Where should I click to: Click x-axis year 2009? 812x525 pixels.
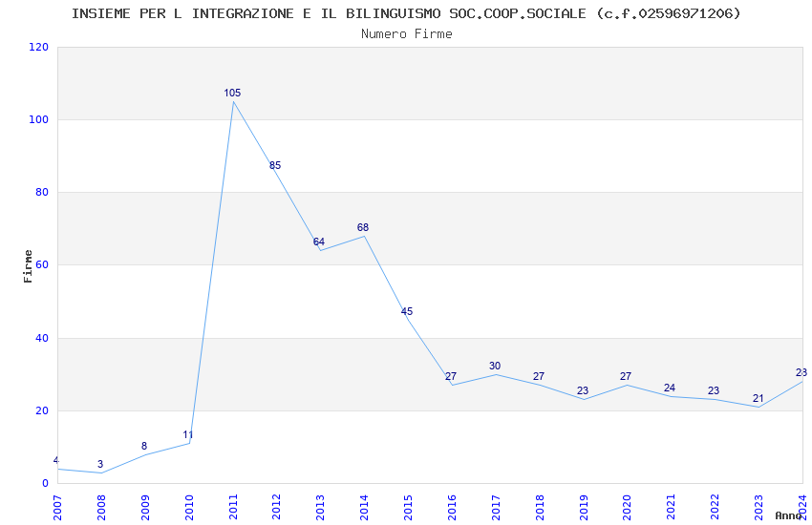145,508
